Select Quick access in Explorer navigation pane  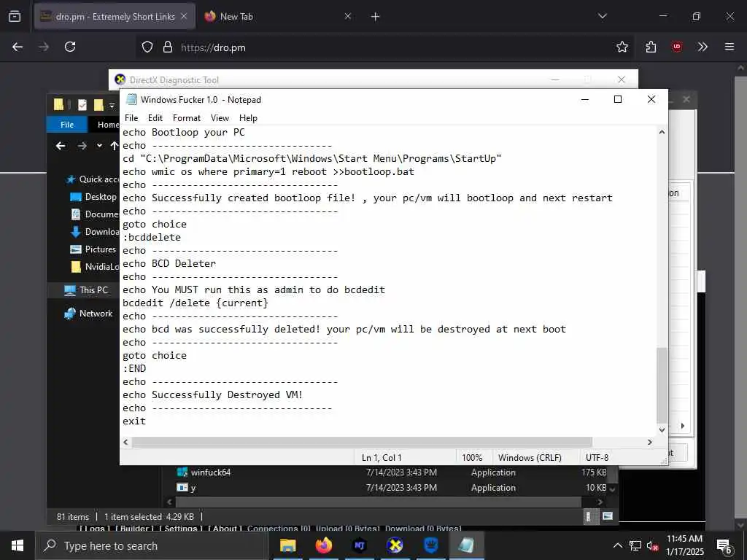coord(93,179)
